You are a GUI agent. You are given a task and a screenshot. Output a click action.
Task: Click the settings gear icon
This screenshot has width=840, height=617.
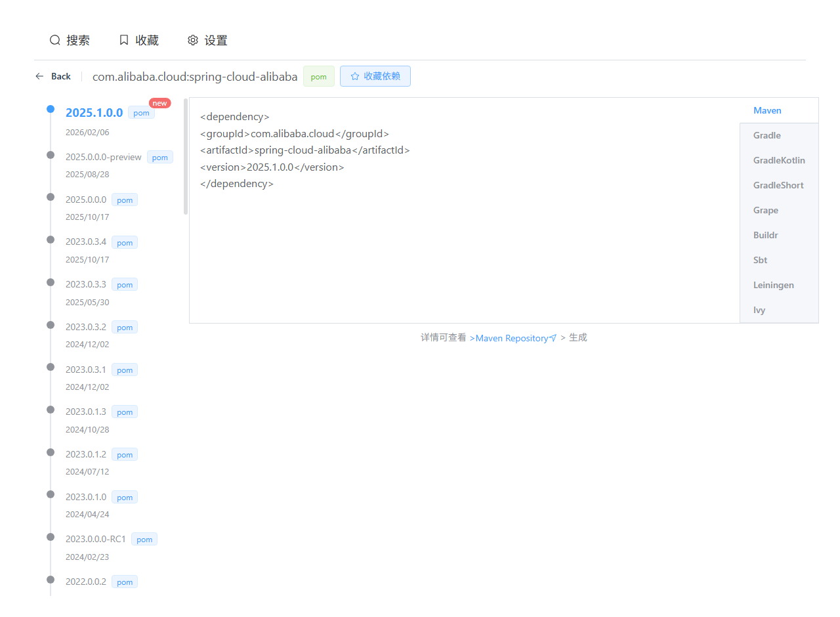pos(193,40)
